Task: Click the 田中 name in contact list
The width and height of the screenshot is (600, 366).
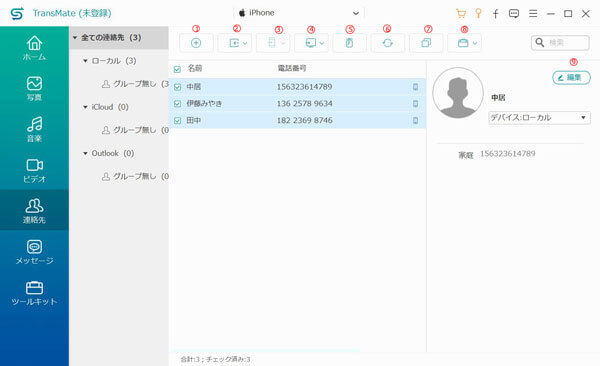Action: coord(194,121)
